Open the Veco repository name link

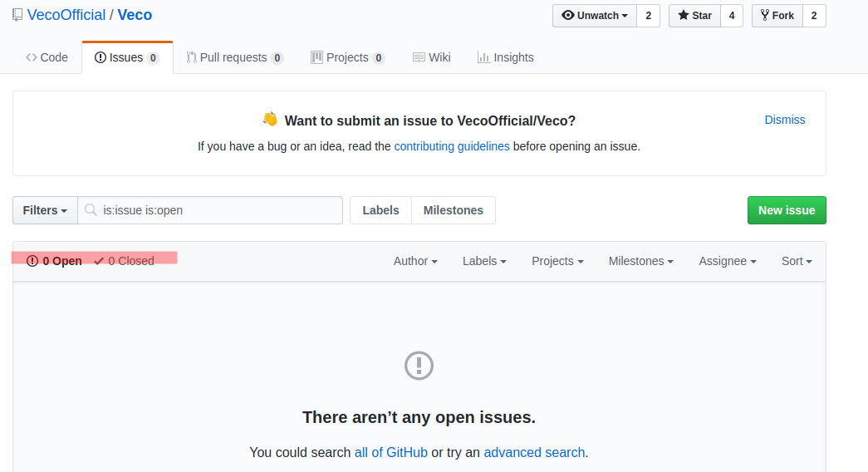[x=135, y=15]
